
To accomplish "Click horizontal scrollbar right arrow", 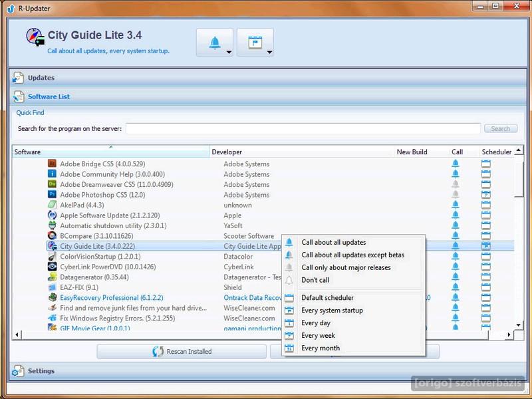I will [509, 334].
